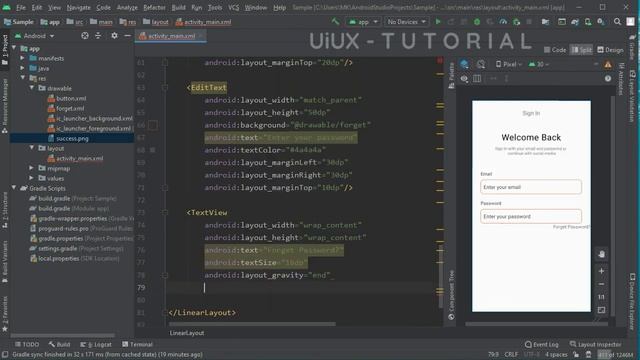Click the Make Project hammer icon
The height and width of the screenshot is (360, 640).
coord(335,22)
